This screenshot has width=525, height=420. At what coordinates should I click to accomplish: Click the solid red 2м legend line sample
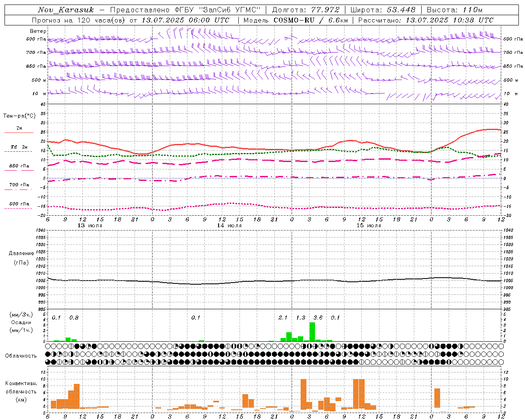(x=19, y=132)
